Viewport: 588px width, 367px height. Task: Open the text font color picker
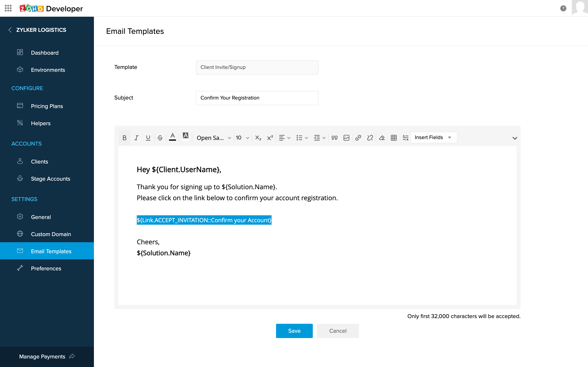click(172, 137)
